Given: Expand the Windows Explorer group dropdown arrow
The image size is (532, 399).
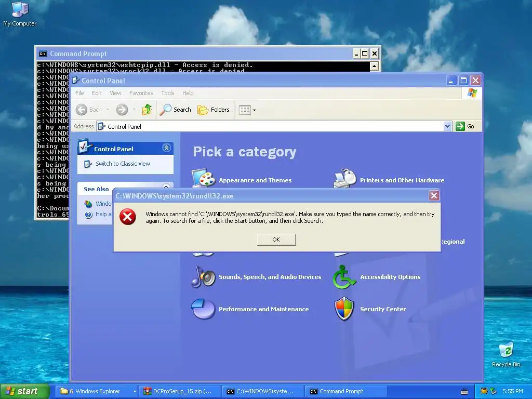Looking at the screenshot, I should pos(135,391).
